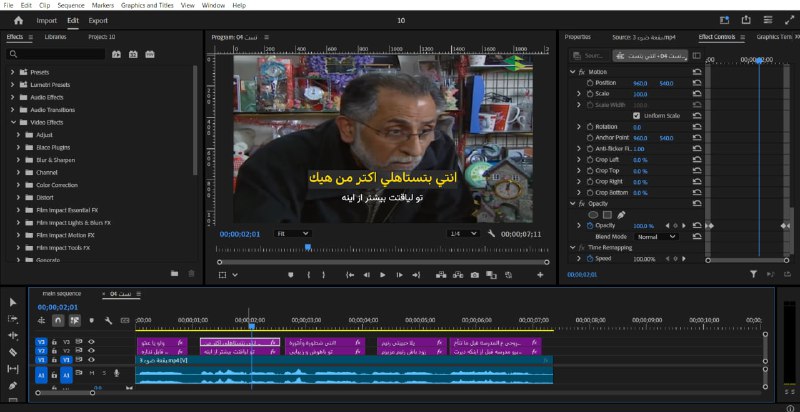Open the Fit zoom level dropdown
Viewport: 800px width, 412px height.
[x=292, y=234]
